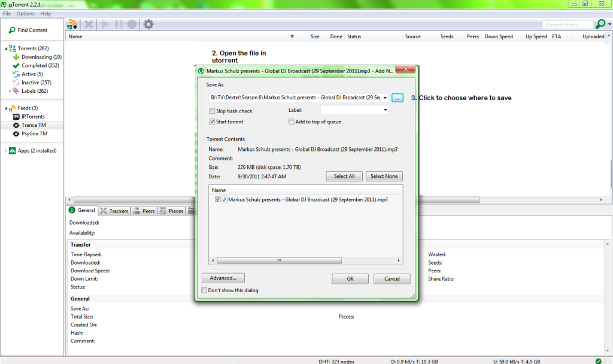
Task: Expand the Apps tree node
Action: click(x=6, y=150)
